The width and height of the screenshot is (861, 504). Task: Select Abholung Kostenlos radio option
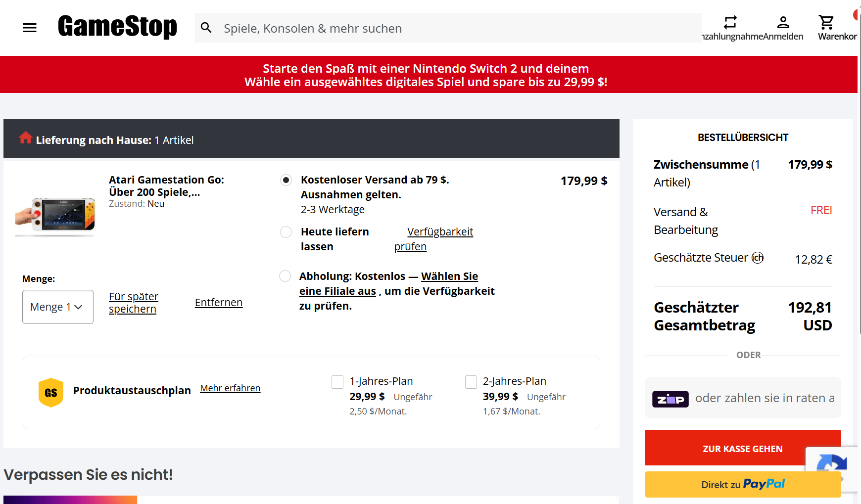(x=285, y=276)
